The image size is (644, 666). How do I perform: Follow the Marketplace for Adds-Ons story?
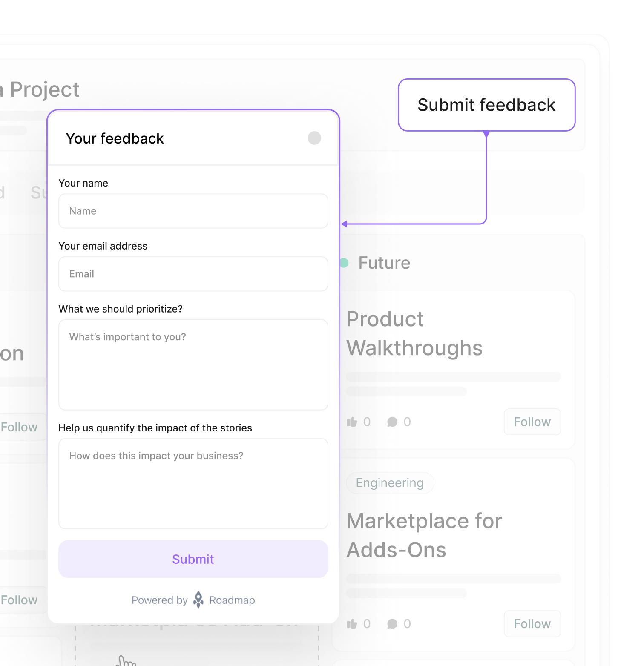click(x=532, y=623)
